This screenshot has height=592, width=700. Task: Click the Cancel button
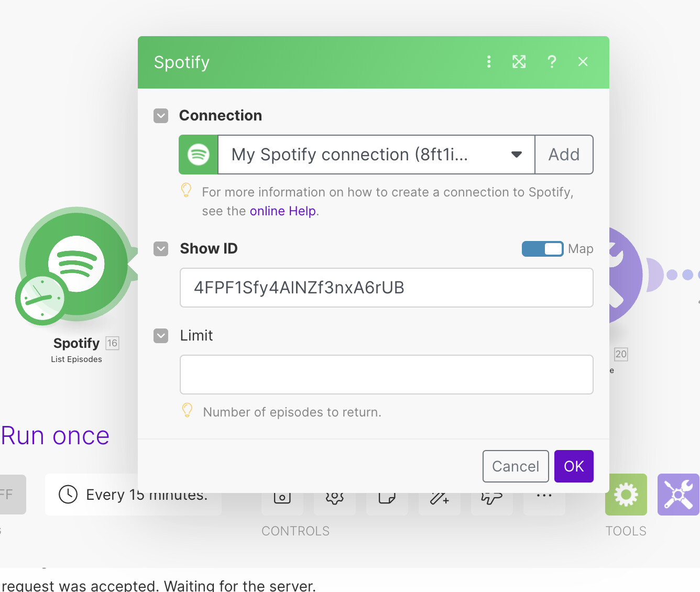coord(516,466)
